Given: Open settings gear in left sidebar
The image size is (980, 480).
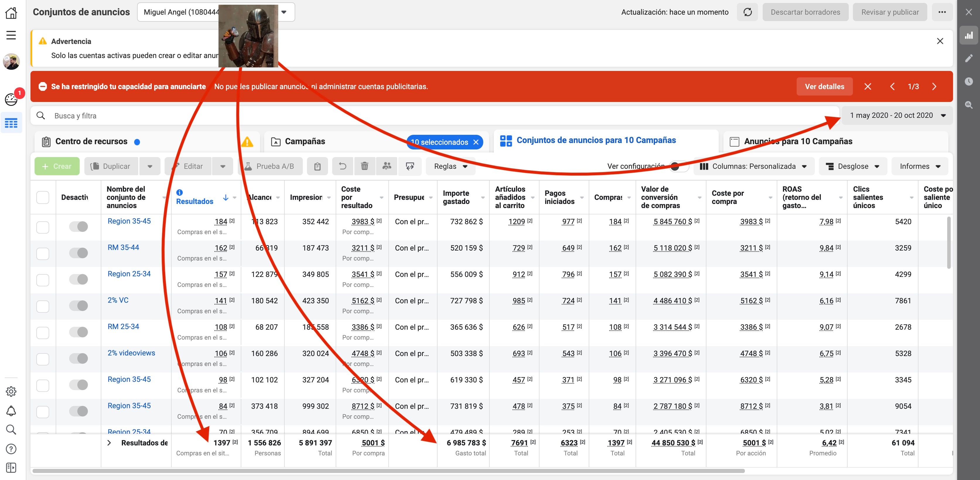Looking at the screenshot, I should click(11, 391).
